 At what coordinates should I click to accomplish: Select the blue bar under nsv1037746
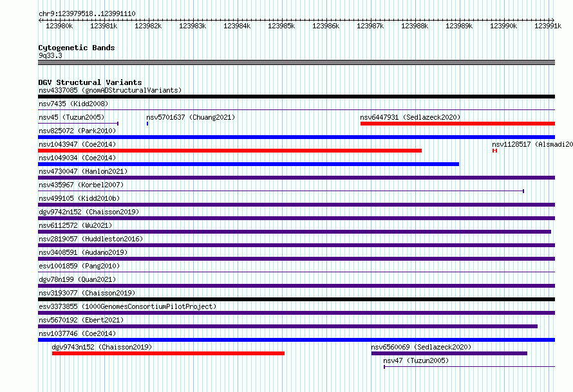tap(296, 340)
